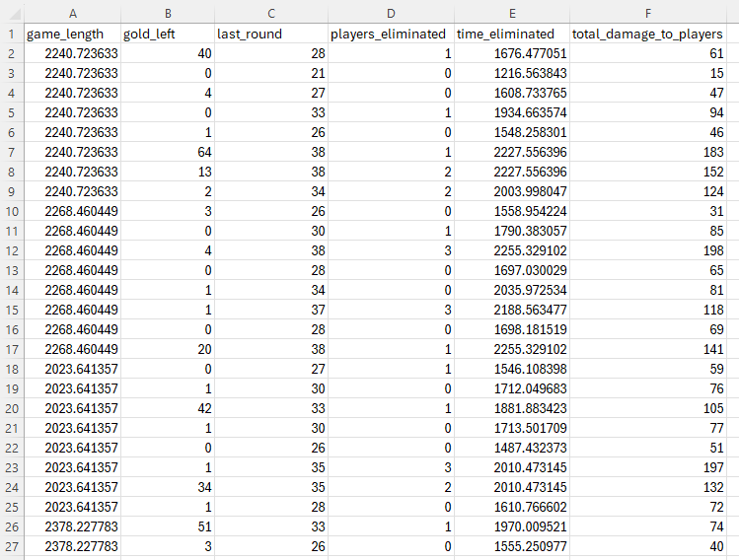Select cell with value 2188.563477
Screen dimensions: 739x560
pyautogui.click(x=512, y=310)
